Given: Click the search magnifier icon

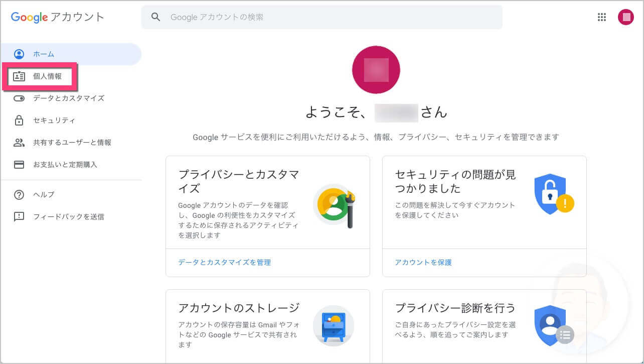Looking at the screenshot, I should (156, 17).
